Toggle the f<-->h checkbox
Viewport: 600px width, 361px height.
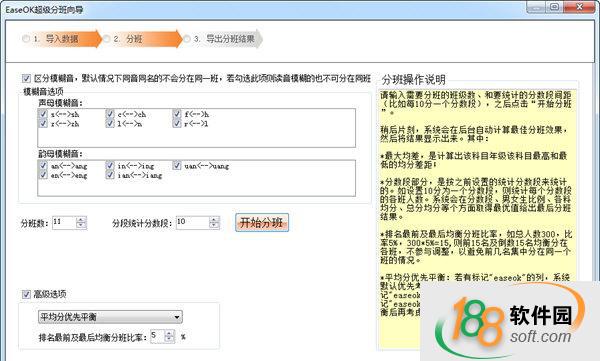coord(176,114)
